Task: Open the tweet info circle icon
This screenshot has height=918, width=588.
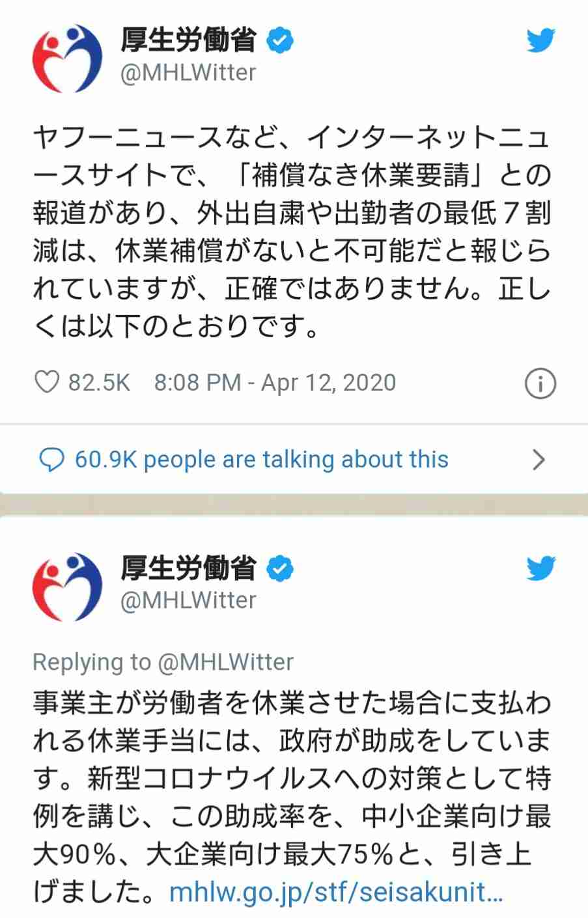Action: [540, 383]
